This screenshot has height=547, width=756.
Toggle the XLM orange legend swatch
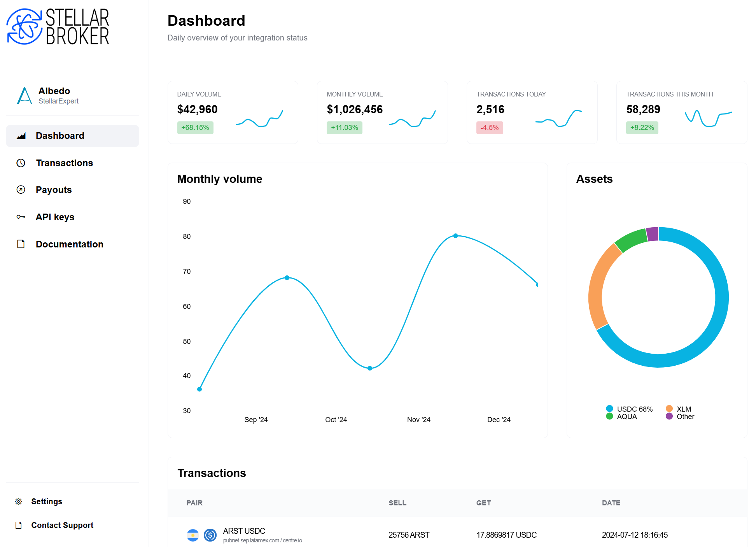[669, 408]
